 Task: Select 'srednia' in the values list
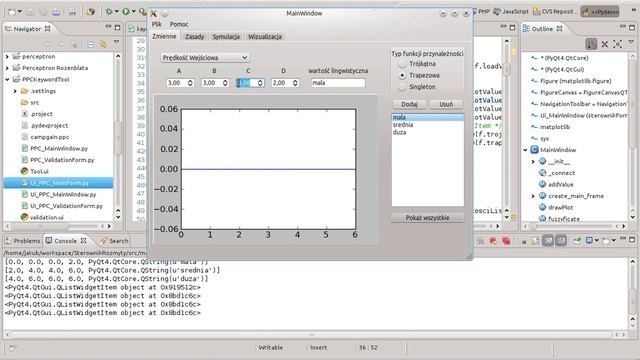pos(427,124)
